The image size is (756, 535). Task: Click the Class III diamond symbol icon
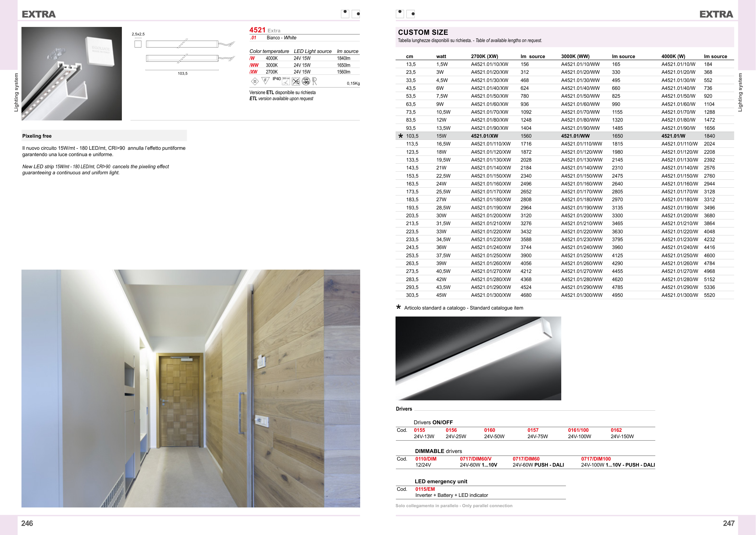point(255,81)
